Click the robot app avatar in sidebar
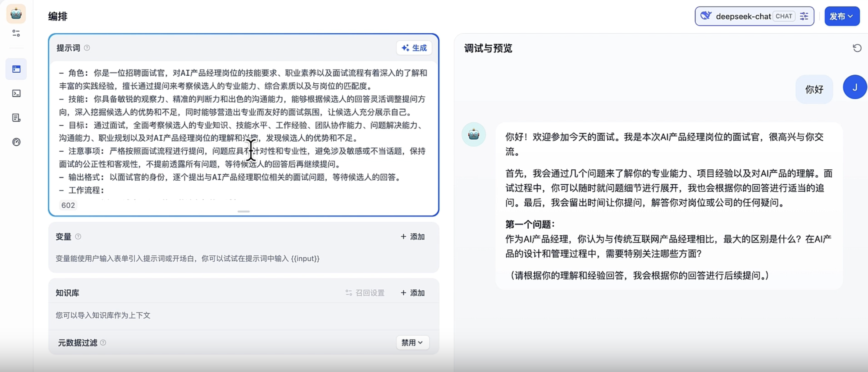The image size is (868, 372). coord(16,14)
